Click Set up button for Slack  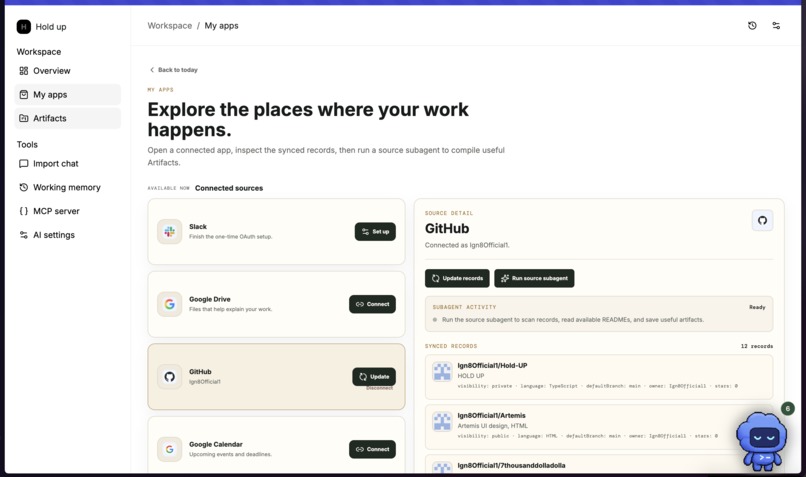coord(375,232)
